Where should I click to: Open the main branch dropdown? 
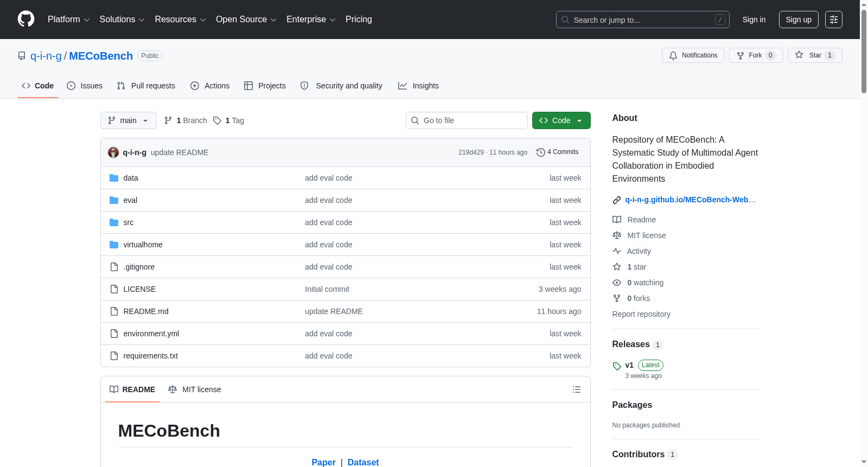pos(129,120)
